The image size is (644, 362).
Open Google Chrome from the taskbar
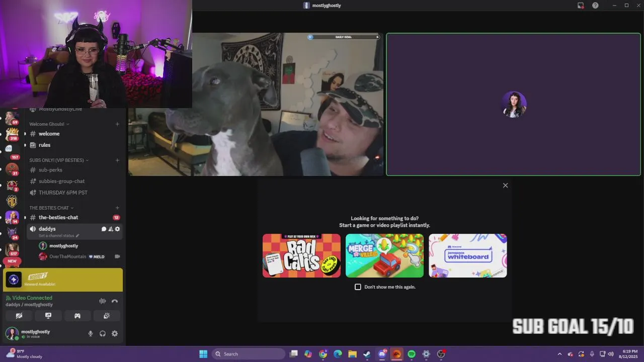click(323, 354)
